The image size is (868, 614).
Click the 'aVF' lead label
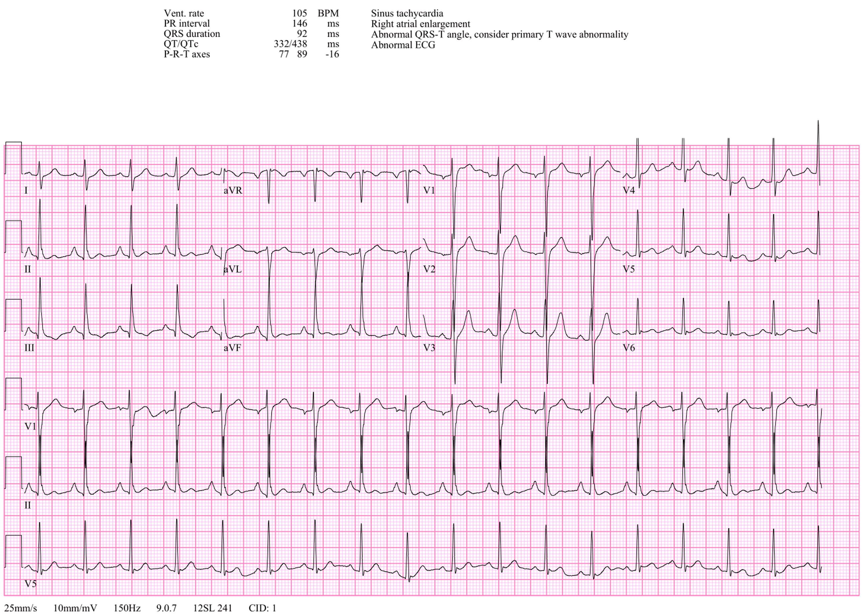232,348
